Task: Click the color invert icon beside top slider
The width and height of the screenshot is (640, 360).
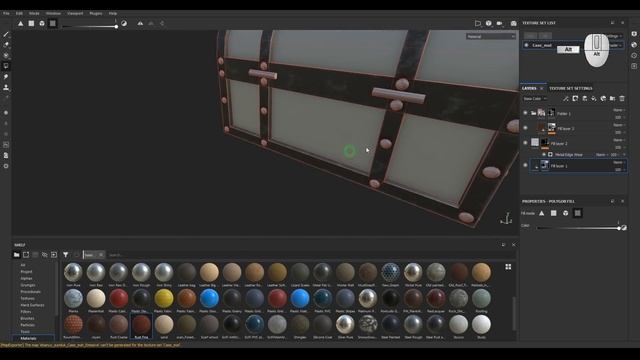Action: click(124, 24)
